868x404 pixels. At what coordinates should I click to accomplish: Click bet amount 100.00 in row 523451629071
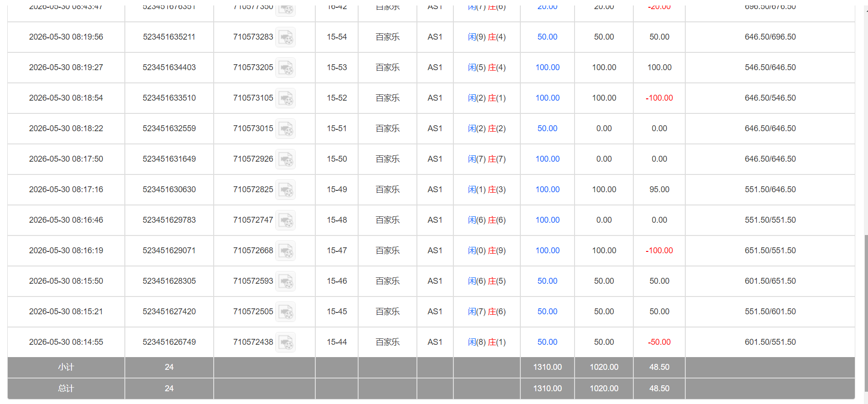coord(547,251)
